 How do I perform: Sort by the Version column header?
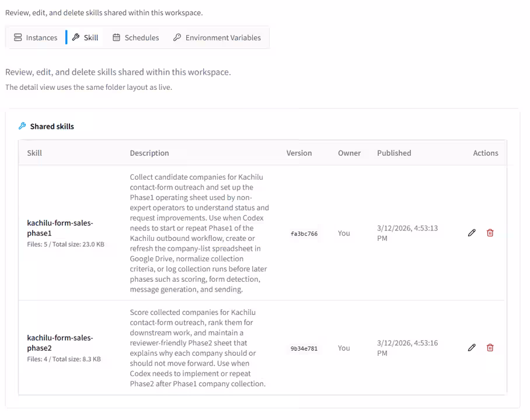pyautogui.click(x=299, y=153)
